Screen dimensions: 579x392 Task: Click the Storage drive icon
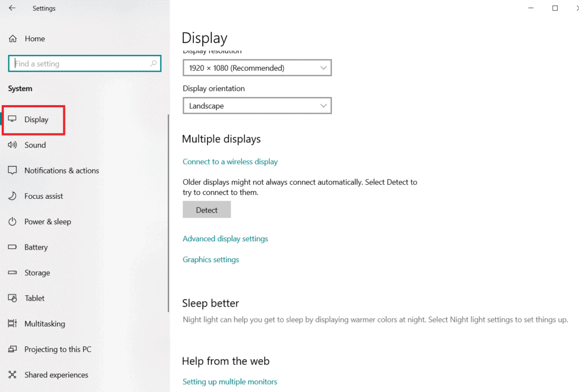click(x=12, y=273)
